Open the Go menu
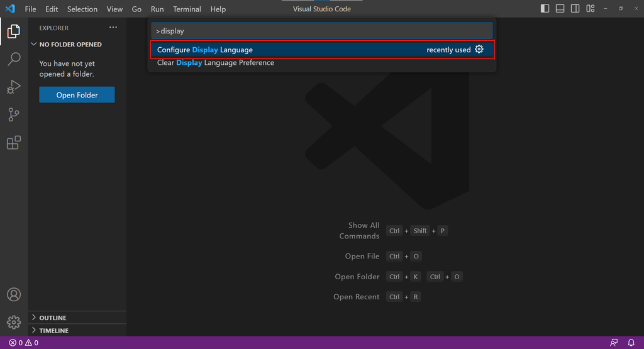This screenshot has width=644, height=349. [136, 9]
